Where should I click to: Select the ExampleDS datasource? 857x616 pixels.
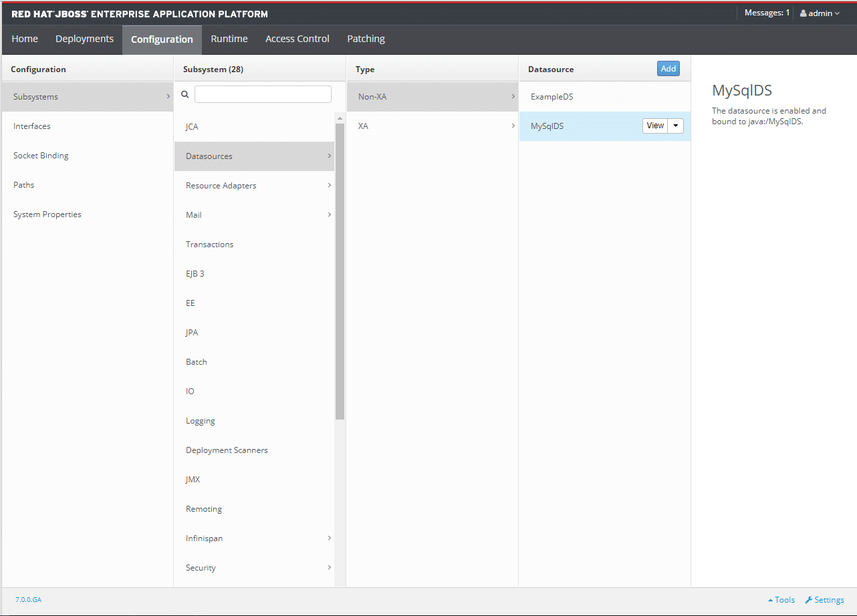coord(605,97)
